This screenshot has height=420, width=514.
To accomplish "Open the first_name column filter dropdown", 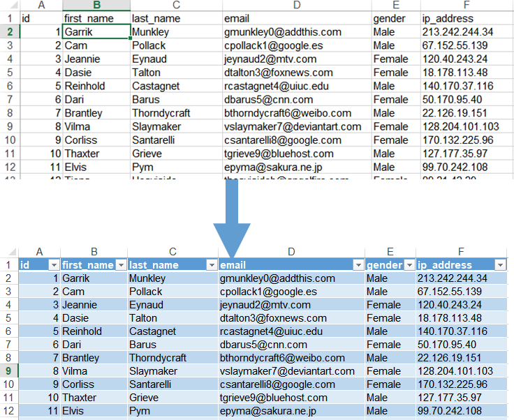I will pos(122,265).
